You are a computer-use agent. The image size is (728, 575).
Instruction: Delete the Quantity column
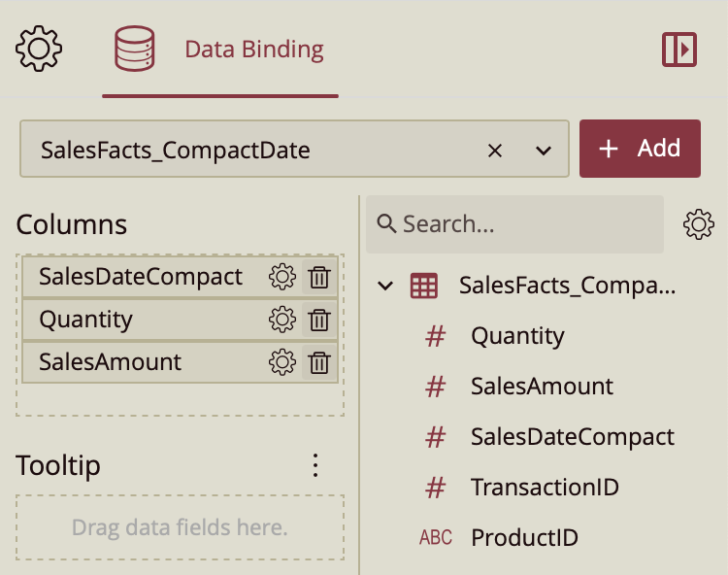318,320
